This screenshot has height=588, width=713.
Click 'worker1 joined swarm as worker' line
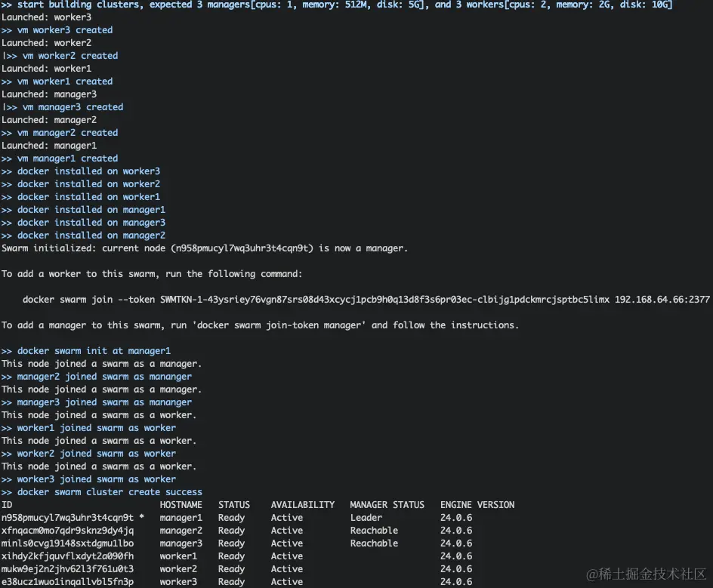coord(88,428)
